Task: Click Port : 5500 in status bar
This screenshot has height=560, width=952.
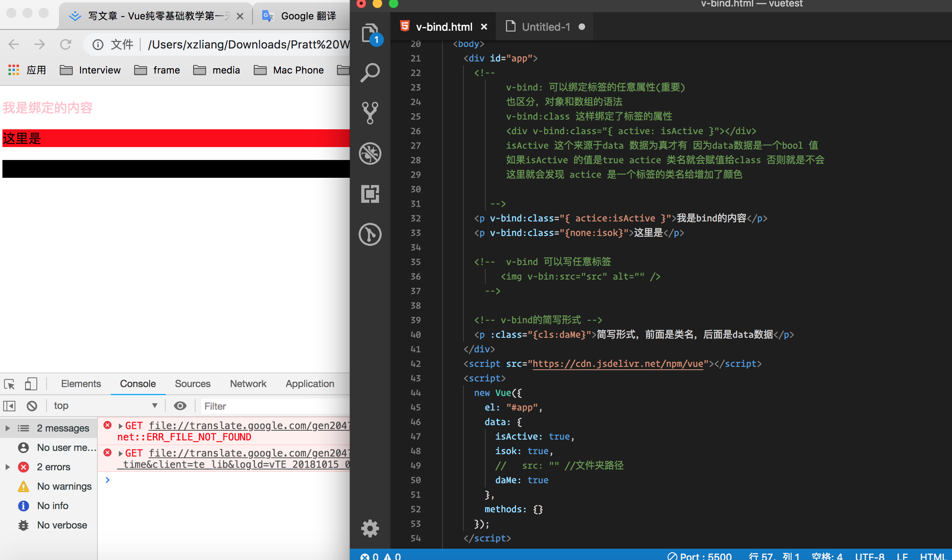Action: coord(699,556)
